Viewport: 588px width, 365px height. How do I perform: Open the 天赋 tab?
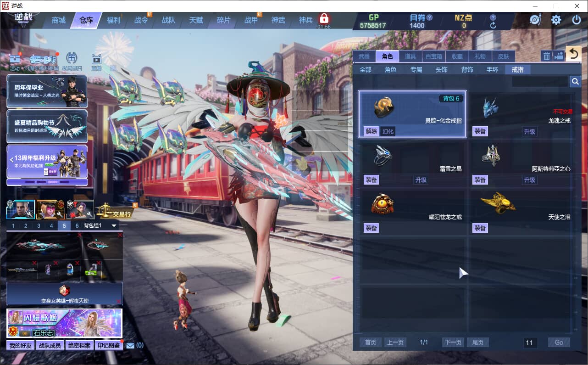196,20
